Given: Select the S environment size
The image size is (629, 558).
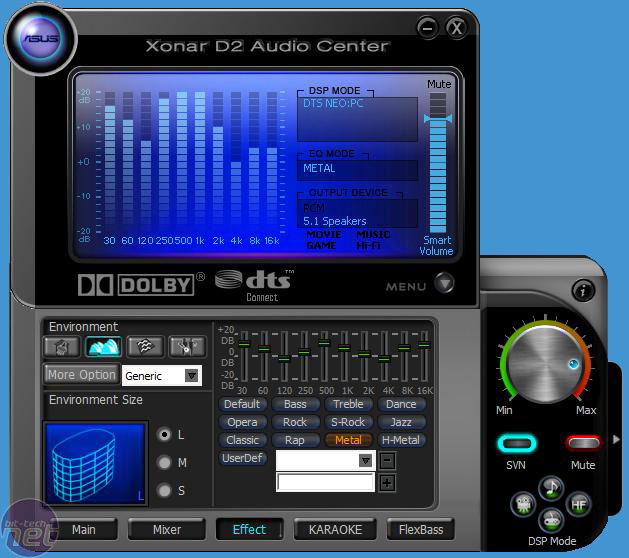Looking at the screenshot, I should coord(164,490).
